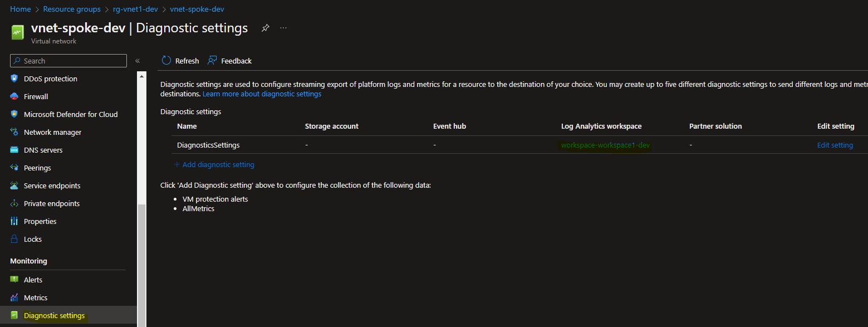868x327 pixels.
Task: Open the more options ellipsis in header
Action: [x=283, y=28]
